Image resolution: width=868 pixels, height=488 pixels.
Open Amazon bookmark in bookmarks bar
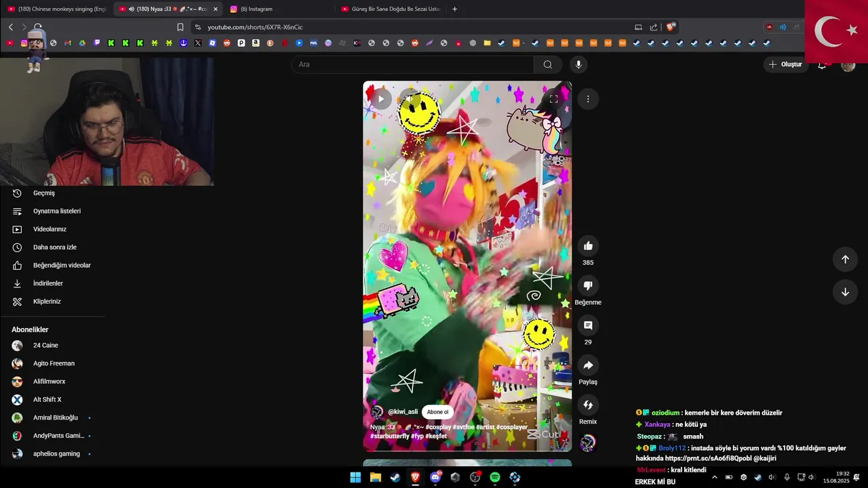point(256,43)
